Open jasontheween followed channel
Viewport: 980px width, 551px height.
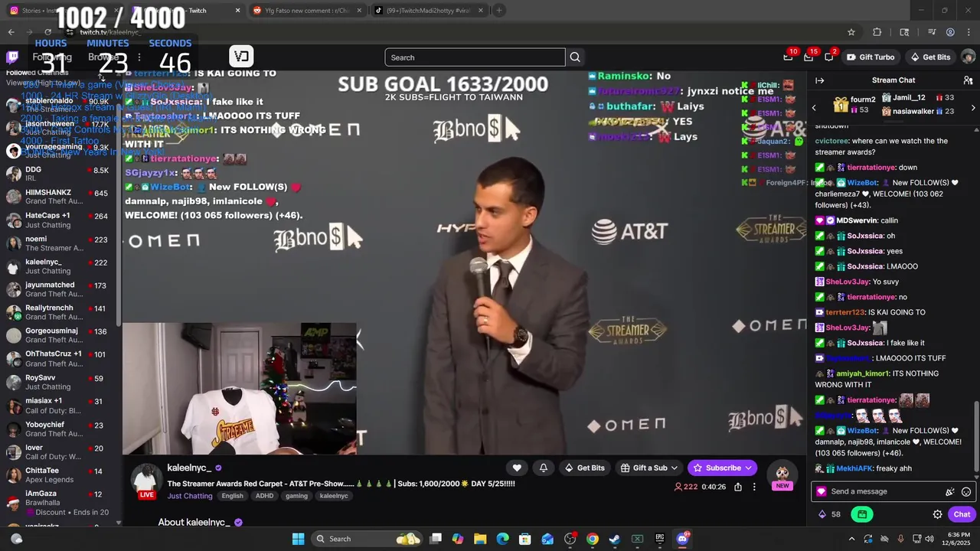[59, 128]
